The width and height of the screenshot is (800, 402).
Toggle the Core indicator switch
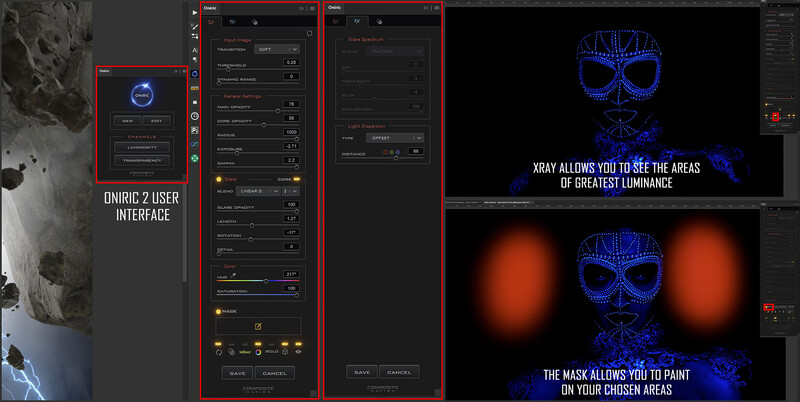point(296,179)
